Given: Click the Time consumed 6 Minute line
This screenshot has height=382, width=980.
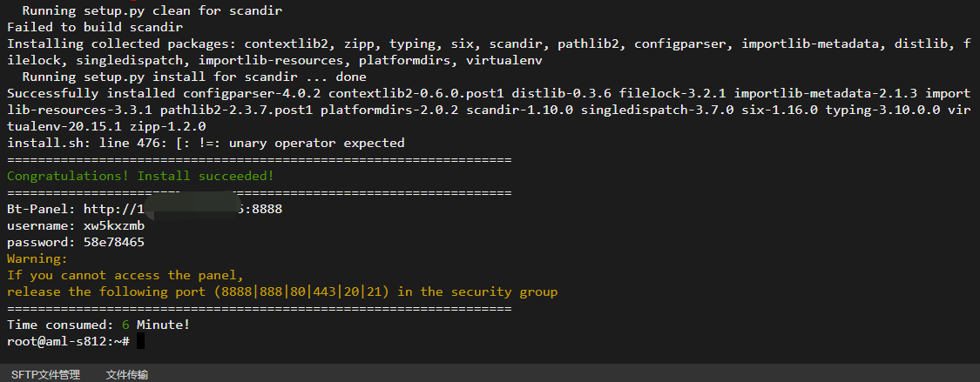Looking at the screenshot, I should point(98,325).
